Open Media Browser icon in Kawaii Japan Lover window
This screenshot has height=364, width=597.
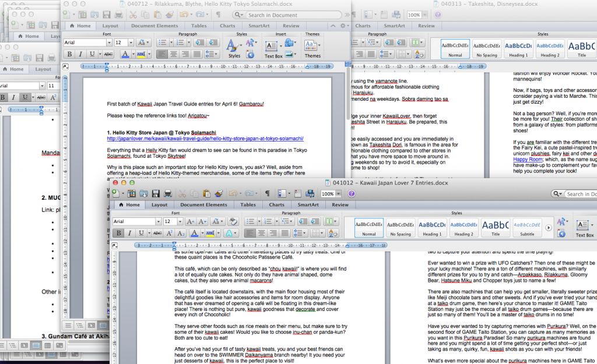click(x=310, y=193)
